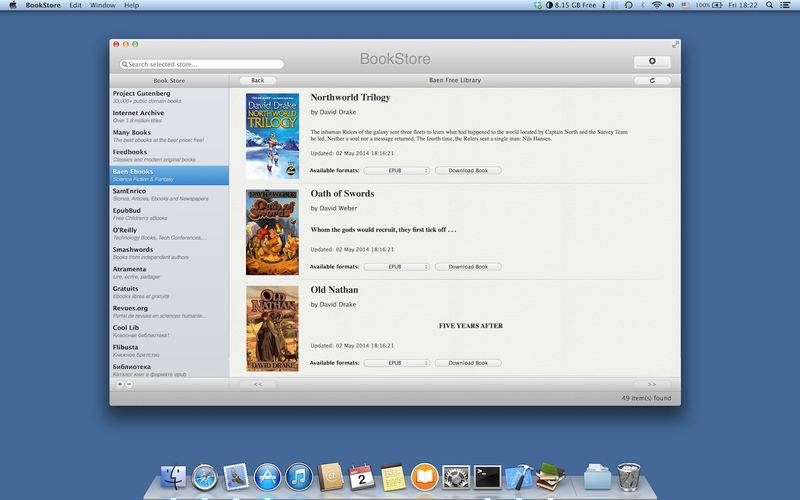Download the Old Nathan book
This screenshot has height=500, width=800.
pos(468,363)
